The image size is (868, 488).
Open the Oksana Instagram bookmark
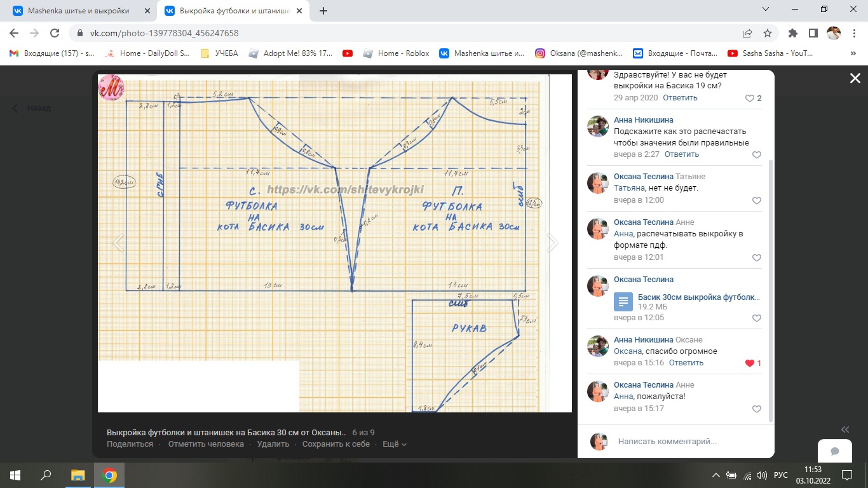click(580, 53)
